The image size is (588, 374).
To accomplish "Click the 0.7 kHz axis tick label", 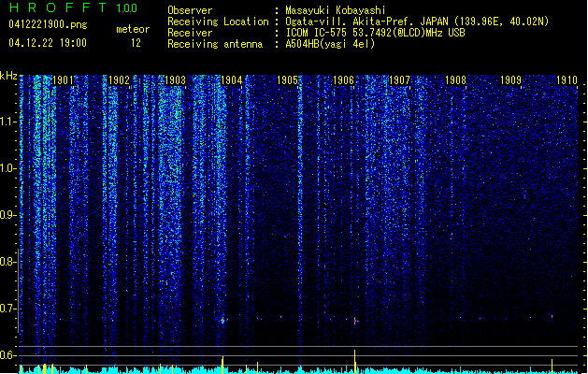I will (x=7, y=309).
